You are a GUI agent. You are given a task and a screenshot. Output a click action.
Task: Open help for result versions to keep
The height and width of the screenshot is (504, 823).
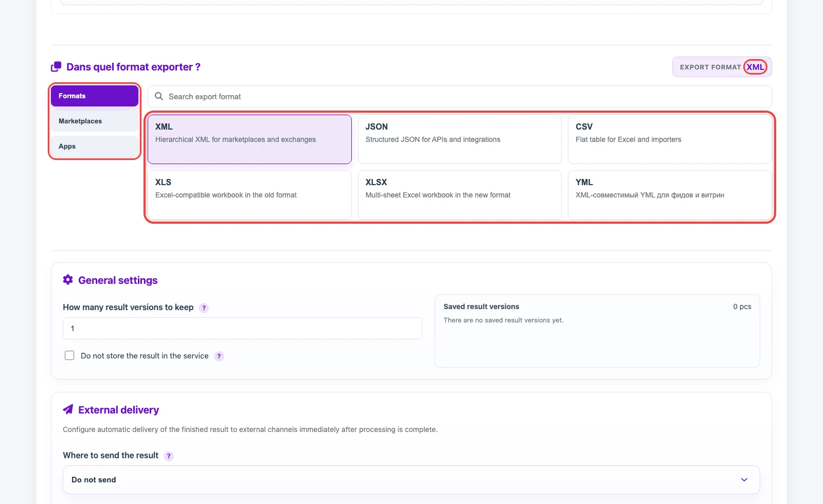204,308
